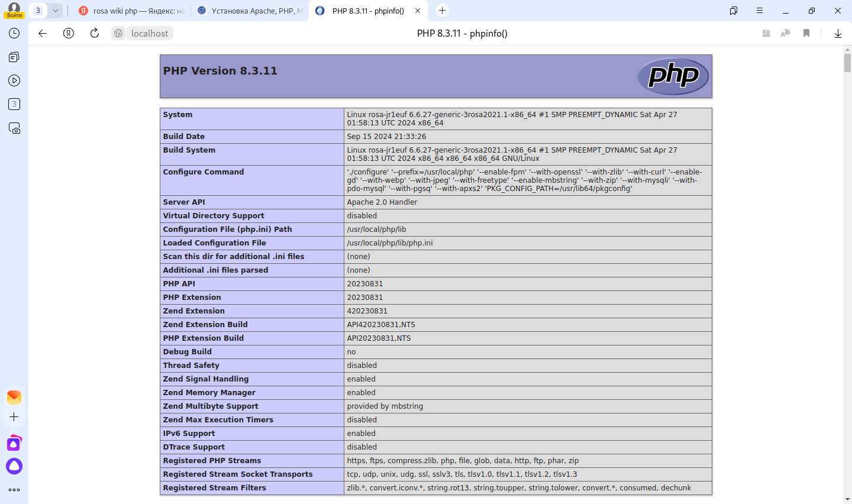852x504 pixels.
Task: Click the 'Configure Command' row label
Action: click(x=204, y=172)
